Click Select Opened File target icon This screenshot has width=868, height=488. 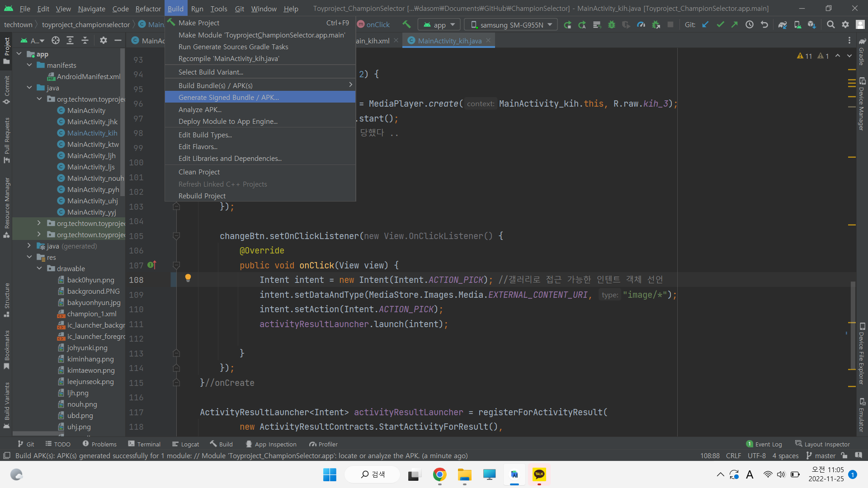[x=56, y=41]
